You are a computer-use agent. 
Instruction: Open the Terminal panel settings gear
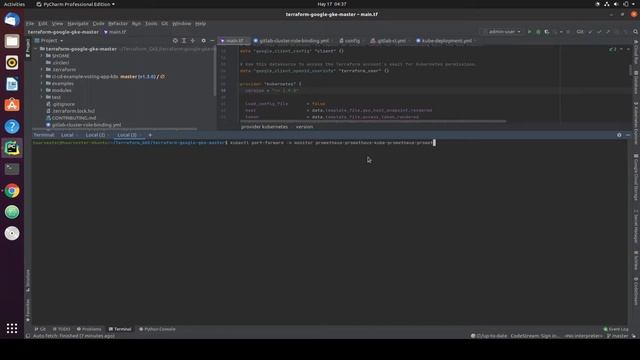619,135
